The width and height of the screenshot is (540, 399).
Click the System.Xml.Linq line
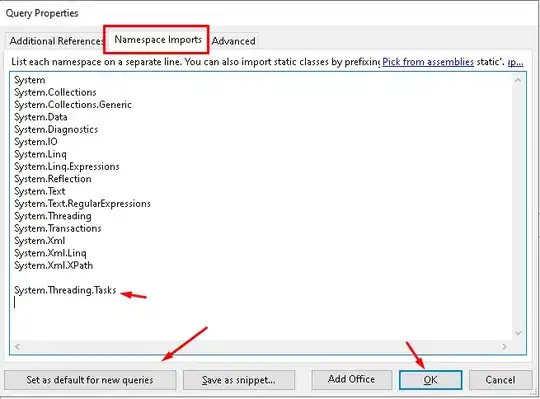(50, 253)
